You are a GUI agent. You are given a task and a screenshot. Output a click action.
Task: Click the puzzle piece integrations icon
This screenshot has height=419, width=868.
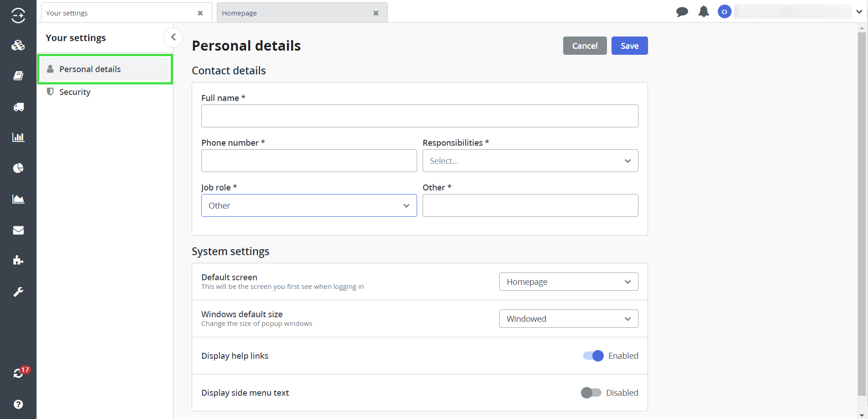pos(18,260)
